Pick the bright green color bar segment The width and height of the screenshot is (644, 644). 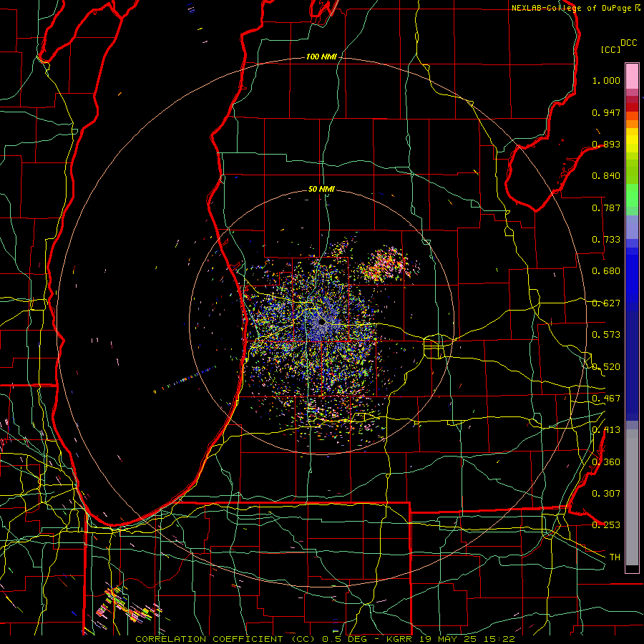(632, 195)
